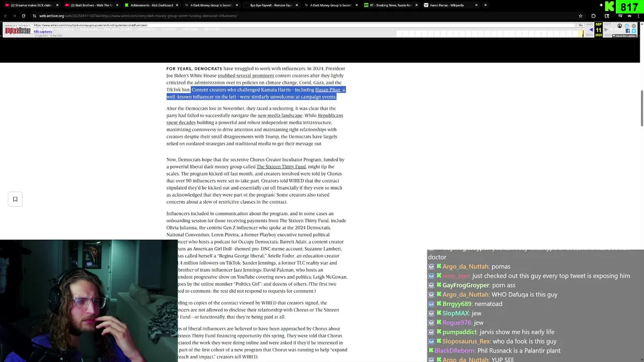Close the 'Achievements - Kick Dashboard' tab

tap(178, 5)
